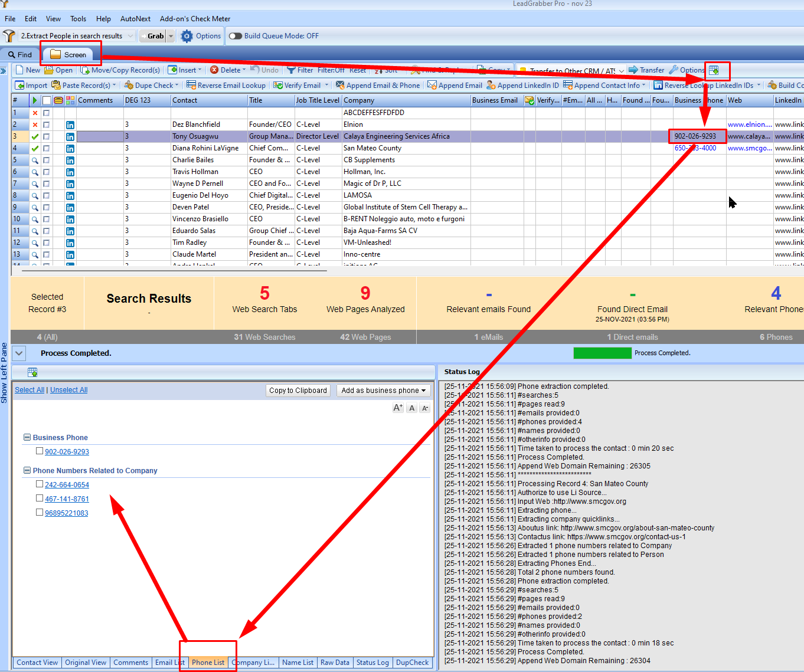Click the Unselect All link

pos(68,390)
